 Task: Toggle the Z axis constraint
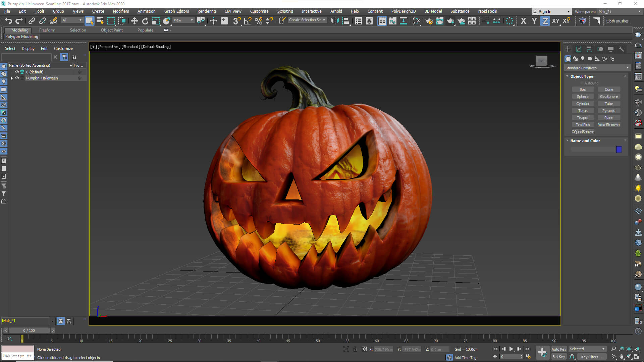pyautogui.click(x=545, y=21)
